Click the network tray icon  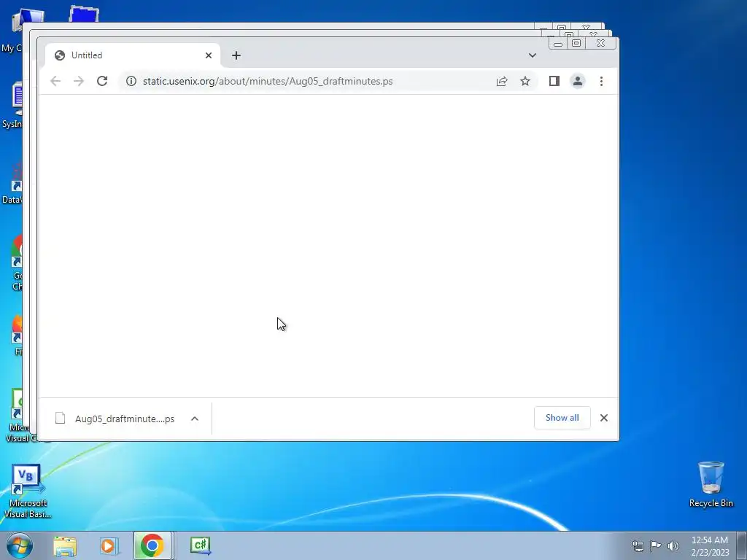pos(638,545)
